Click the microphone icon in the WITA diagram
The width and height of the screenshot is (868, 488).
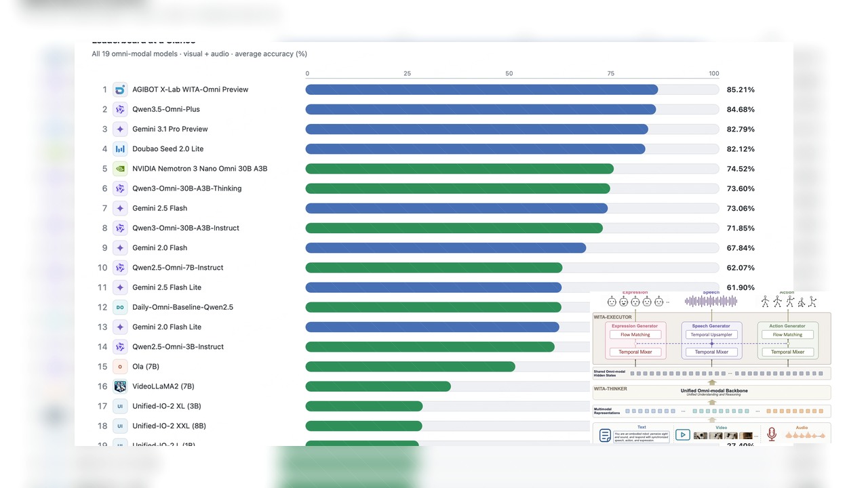click(771, 434)
